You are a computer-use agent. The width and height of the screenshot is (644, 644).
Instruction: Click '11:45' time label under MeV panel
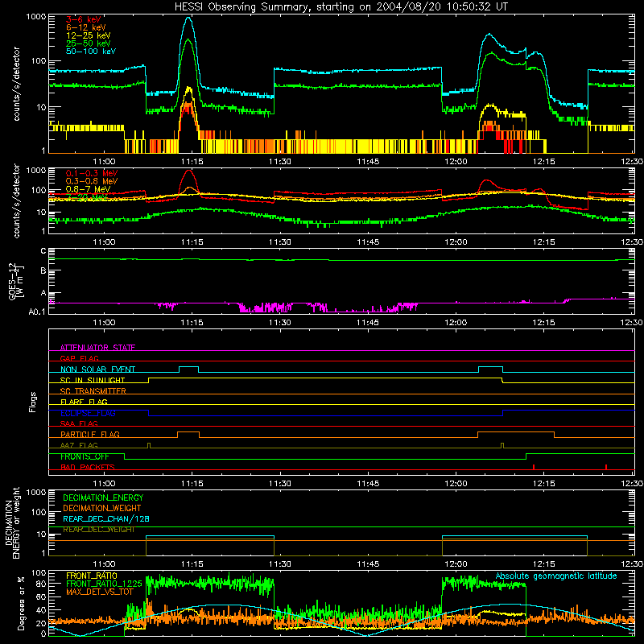368,242
